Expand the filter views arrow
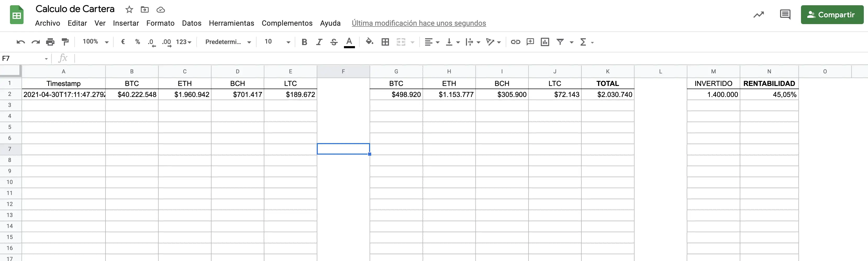 click(x=571, y=42)
